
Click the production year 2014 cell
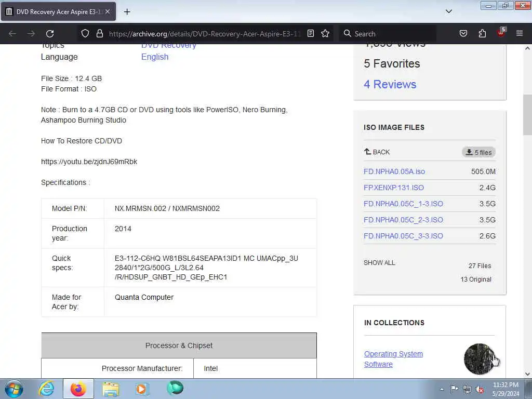[210, 233]
